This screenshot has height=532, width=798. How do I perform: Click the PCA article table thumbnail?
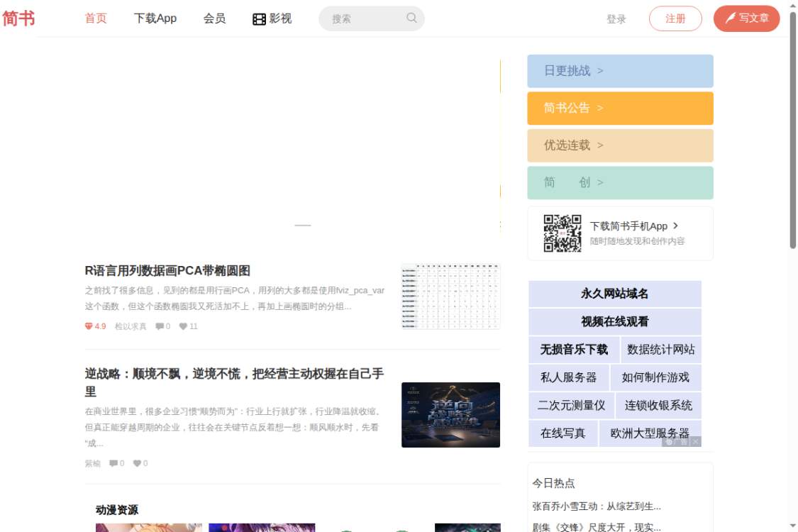click(x=450, y=297)
